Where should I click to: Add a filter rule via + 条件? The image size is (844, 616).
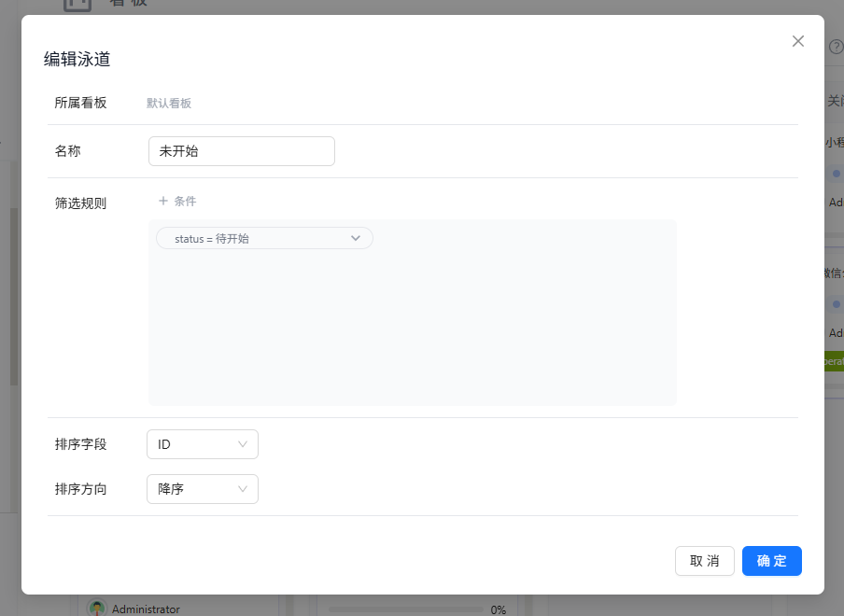[x=177, y=202]
